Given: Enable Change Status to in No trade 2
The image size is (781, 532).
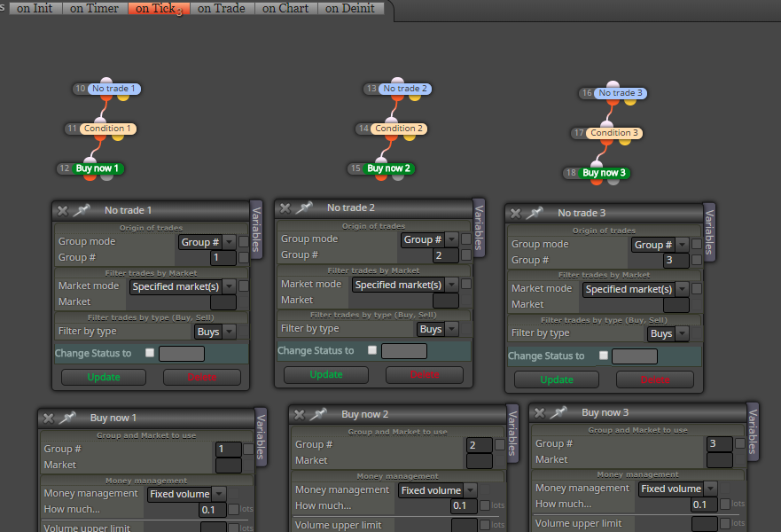Looking at the screenshot, I should pos(372,350).
